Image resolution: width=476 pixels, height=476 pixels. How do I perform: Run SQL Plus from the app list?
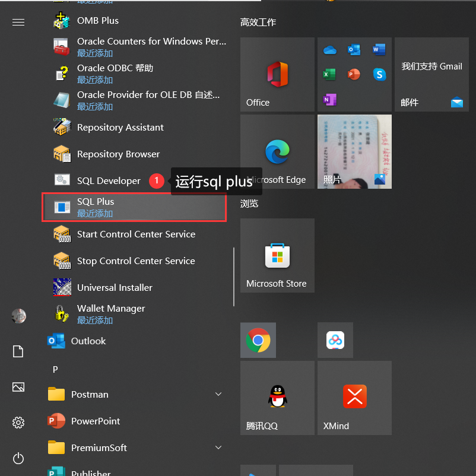pos(134,207)
